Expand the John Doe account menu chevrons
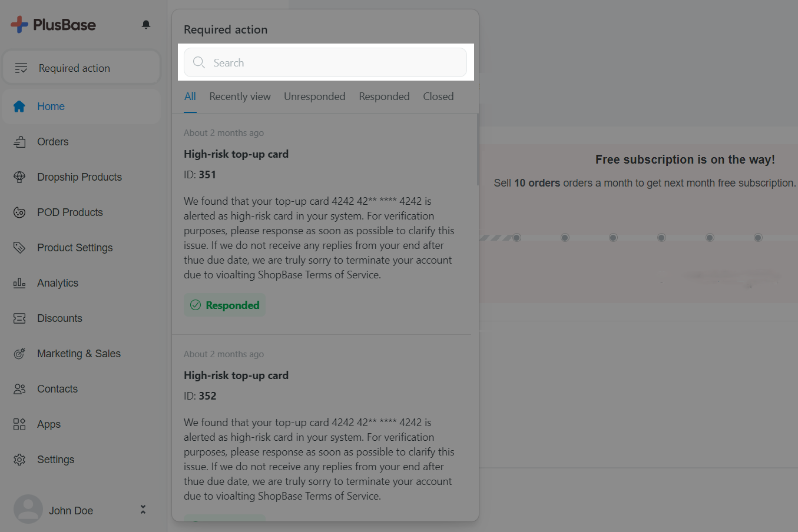This screenshot has width=798, height=532. [143, 510]
